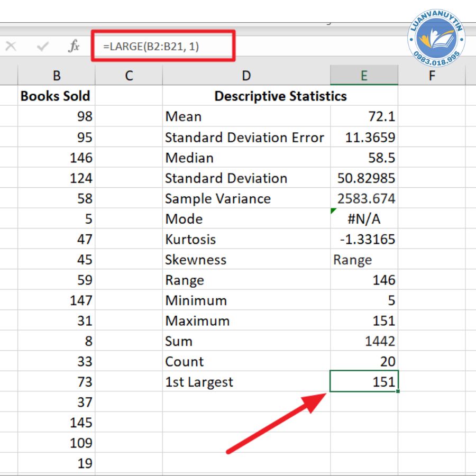Select column B header
Image resolution: width=476 pixels, height=476 pixels.
point(56,76)
